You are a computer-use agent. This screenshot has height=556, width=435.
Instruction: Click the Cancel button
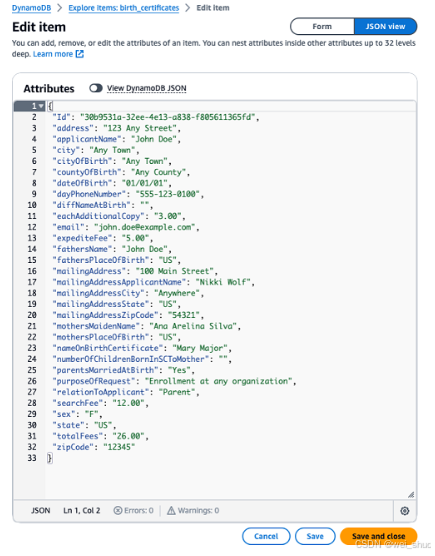(266, 536)
